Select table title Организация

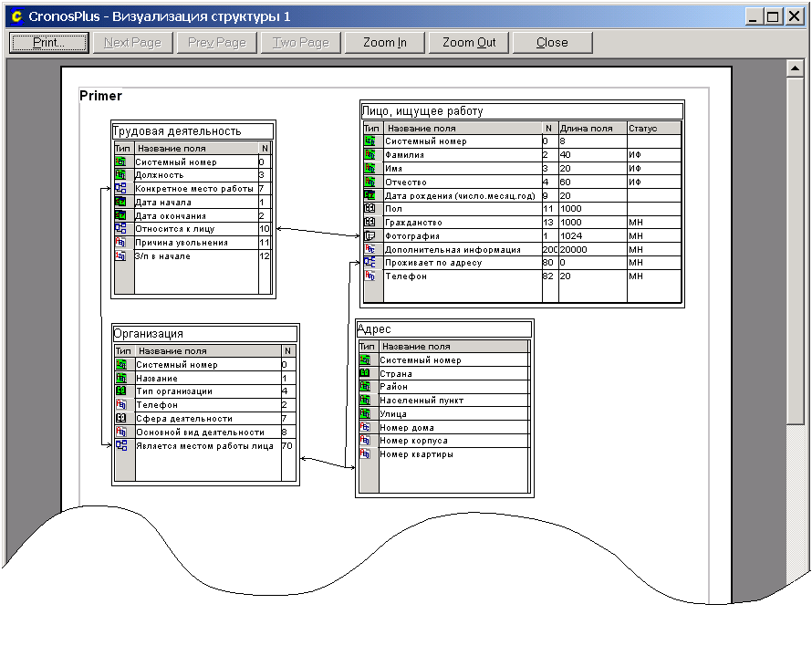click(148, 334)
